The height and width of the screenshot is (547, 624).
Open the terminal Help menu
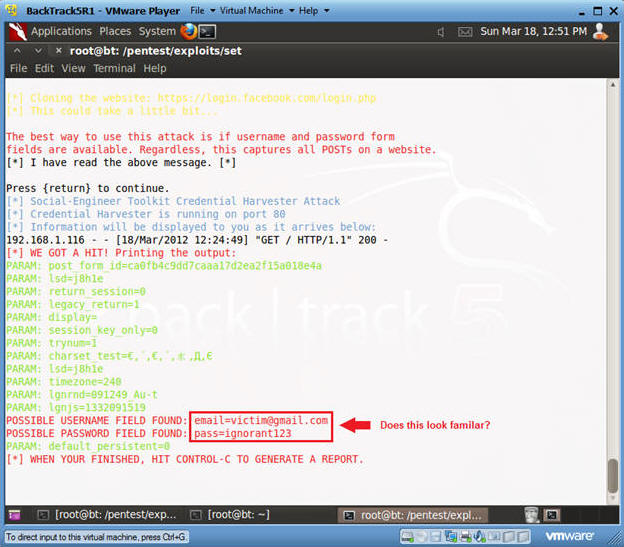[155, 68]
